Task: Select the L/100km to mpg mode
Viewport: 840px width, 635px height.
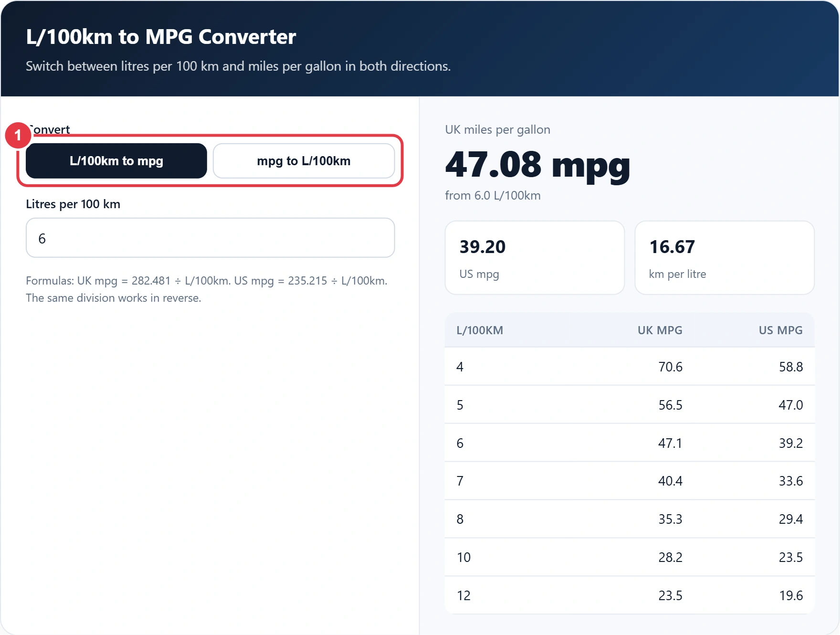Action: click(116, 161)
